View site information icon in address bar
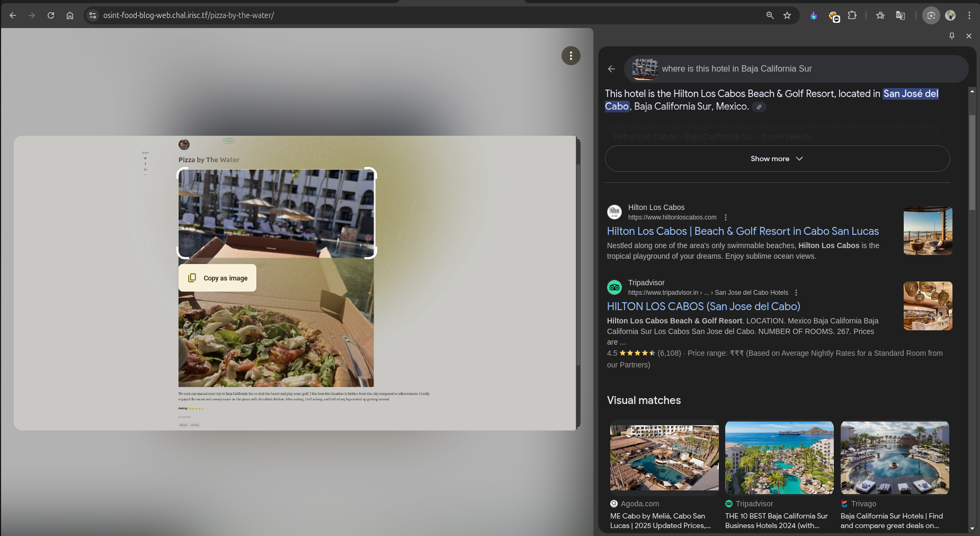 click(93, 15)
